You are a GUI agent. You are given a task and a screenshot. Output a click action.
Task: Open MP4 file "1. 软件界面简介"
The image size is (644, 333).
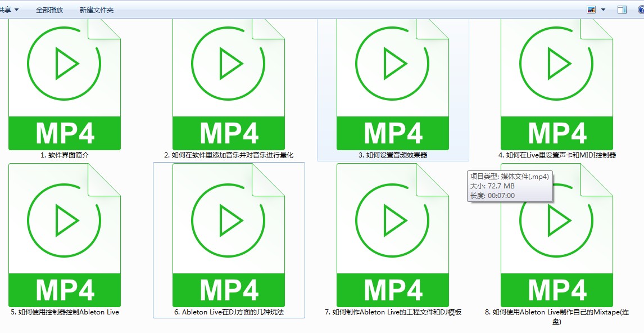coord(65,84)
